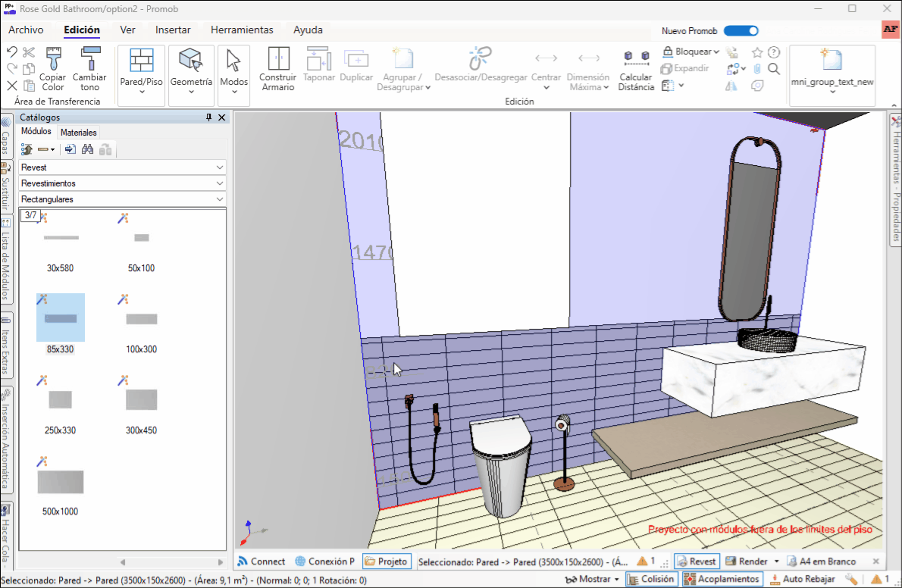
Task: Toggle the Nuevo Promob switch
Action: point(741,31)
